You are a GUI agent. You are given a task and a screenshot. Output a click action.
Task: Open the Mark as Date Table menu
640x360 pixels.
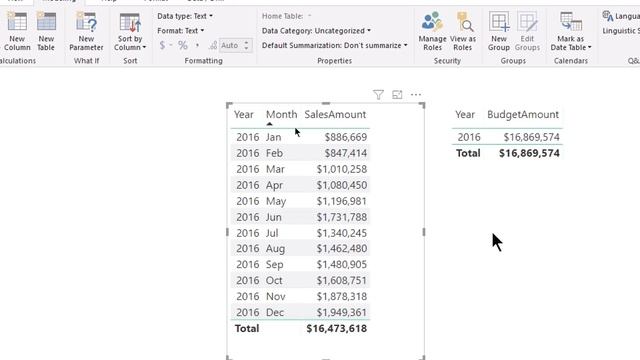[x=571, y=31]
